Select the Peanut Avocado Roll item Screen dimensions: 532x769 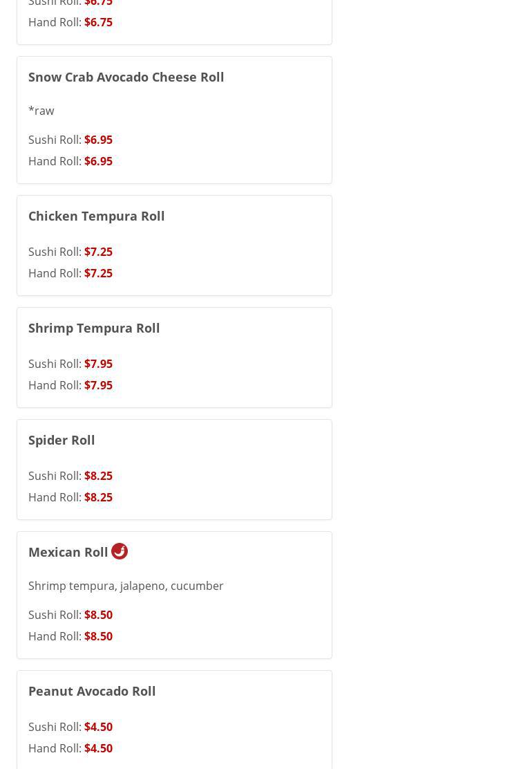coord(92,691)
